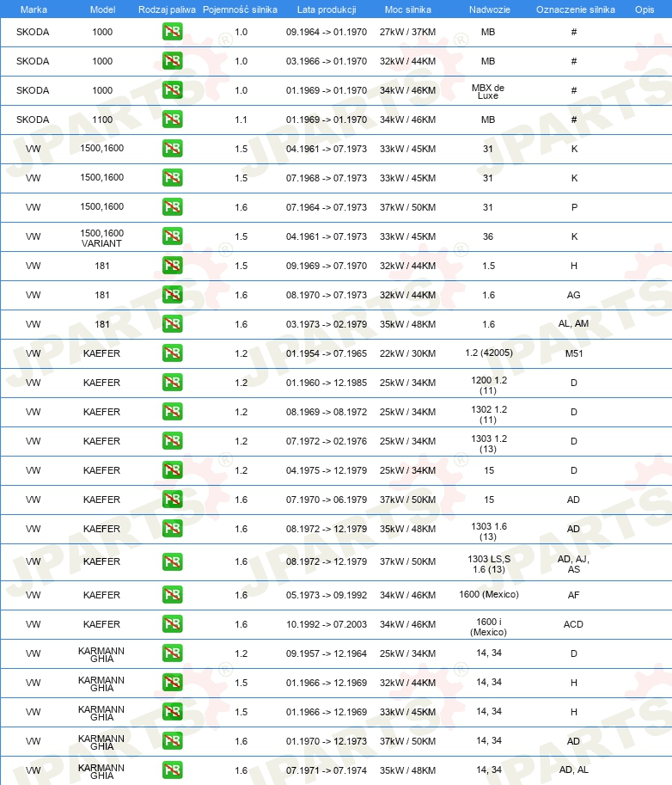Click fuel icon in KAEFER 04.1975 -> 12.1979 row
Image resolution: width=672 pixels, height=785 pixels.
click(x=172, y=470)
